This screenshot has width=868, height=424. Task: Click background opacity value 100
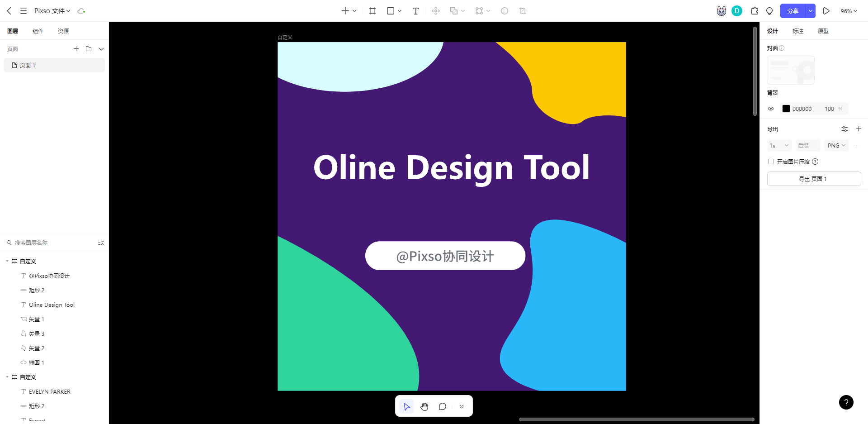(829, 109)
